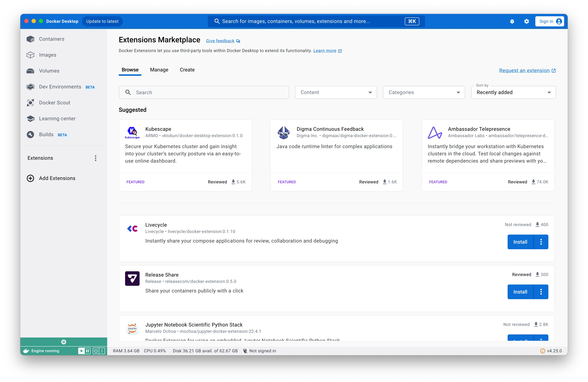Open the Builds wrench icon

pyautogui.click(x=30, y=135)
